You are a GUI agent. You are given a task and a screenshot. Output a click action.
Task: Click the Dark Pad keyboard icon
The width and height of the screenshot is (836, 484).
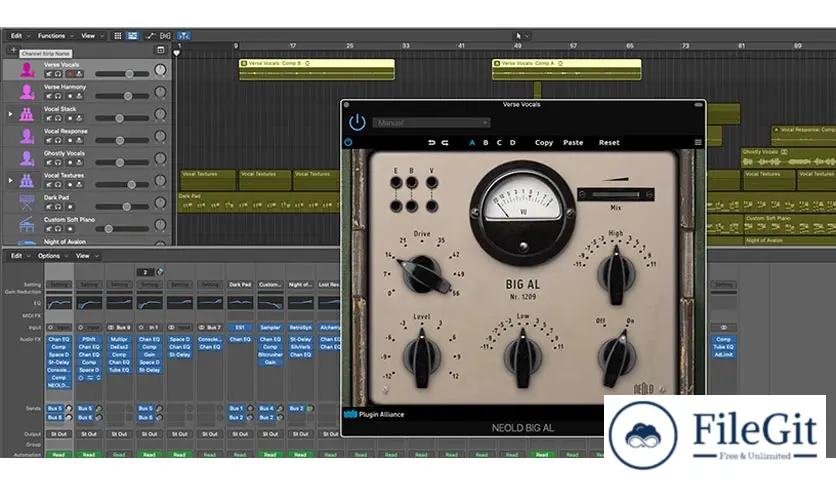27,202
